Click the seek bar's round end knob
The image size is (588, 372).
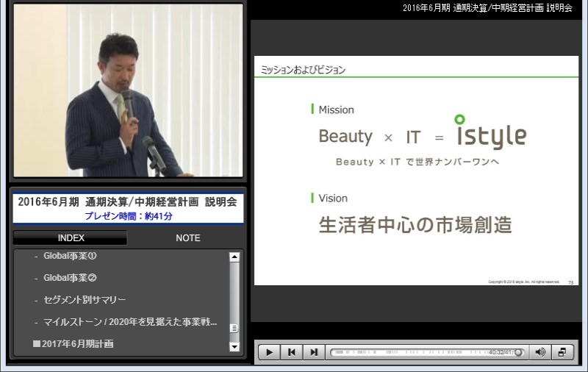[x=518, y=352]
